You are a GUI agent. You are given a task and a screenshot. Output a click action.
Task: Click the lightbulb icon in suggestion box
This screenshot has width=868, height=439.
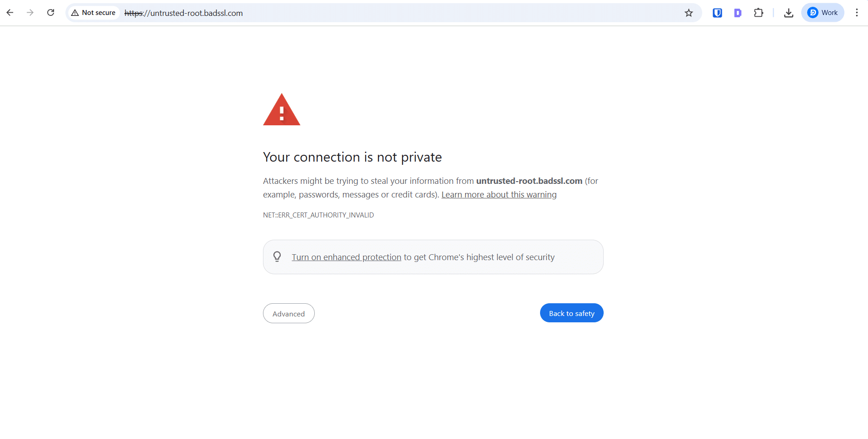tap(277, 256)
